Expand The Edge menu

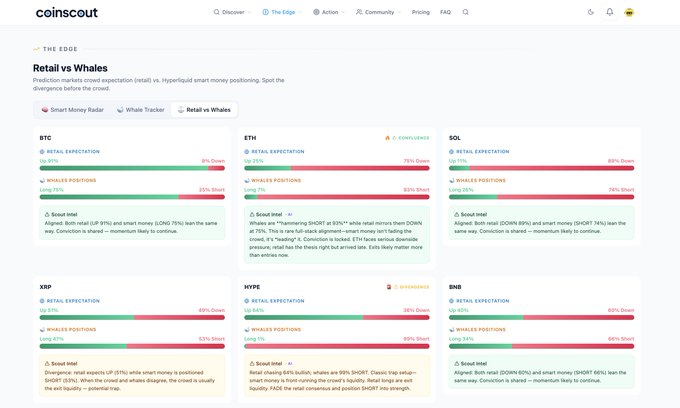pyautogui.click(x=282, y=12)
